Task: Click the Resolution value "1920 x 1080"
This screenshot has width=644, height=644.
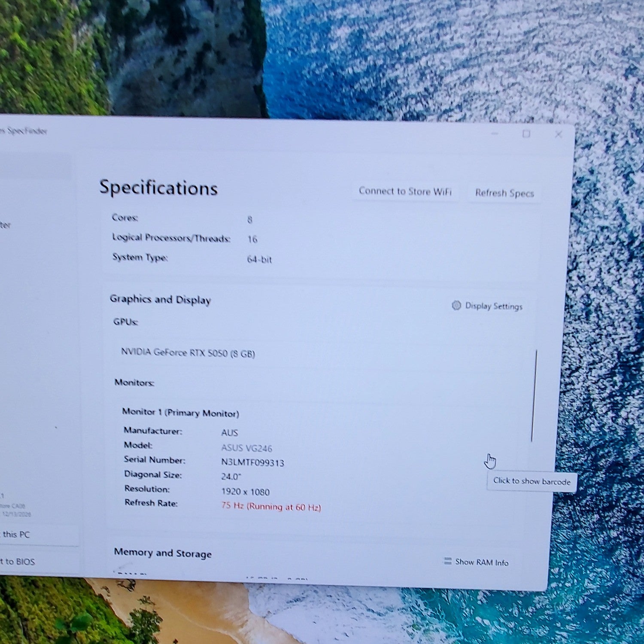Action: point(246,492)
